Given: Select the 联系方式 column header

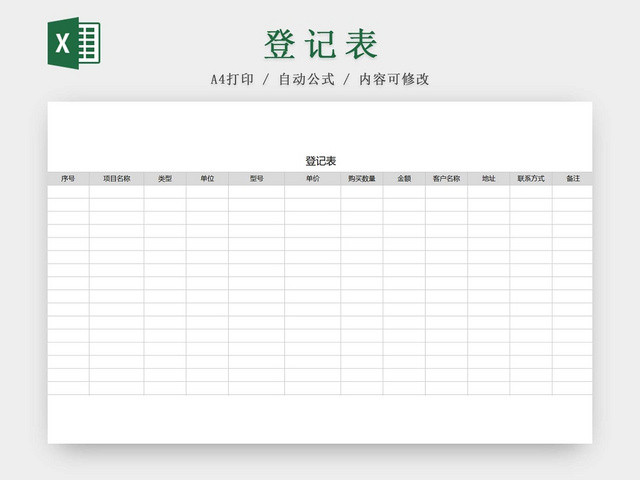Looking at the screenshot, I should point(531,179).
